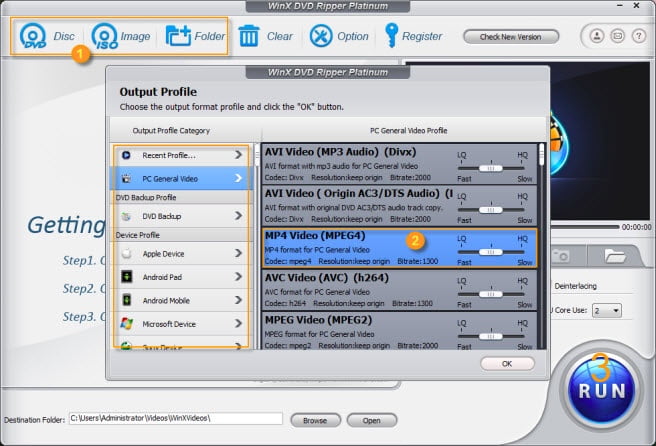
Task: Click the Apple Device icon
Action: [x=126, y=254]
